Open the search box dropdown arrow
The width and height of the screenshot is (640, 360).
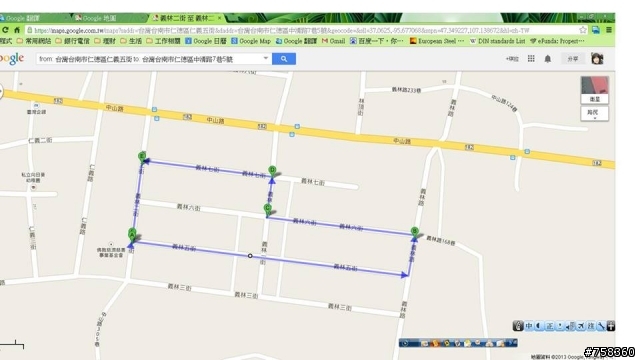(266, 58)
